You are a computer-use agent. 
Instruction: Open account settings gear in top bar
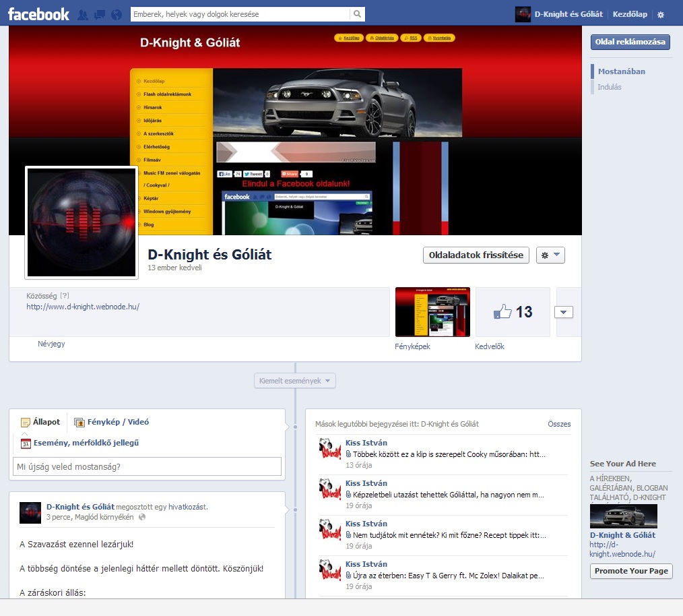(x=661, y=15)
